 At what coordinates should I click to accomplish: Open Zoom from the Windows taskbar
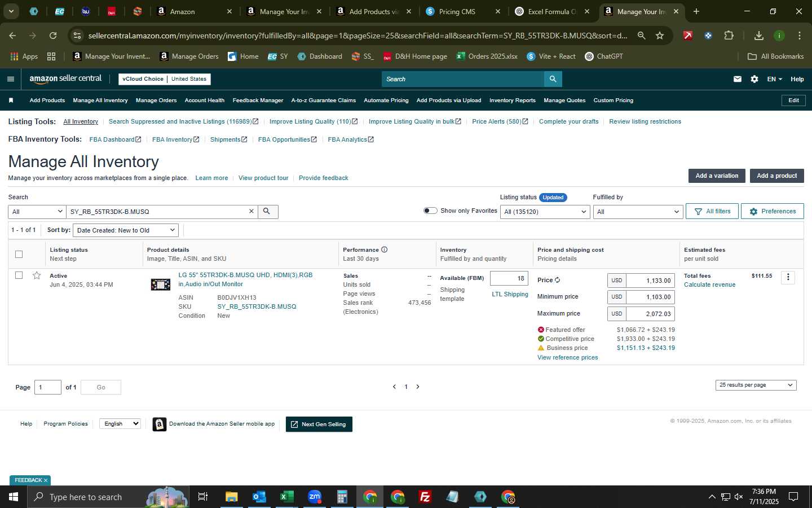(x=314, y=497)
